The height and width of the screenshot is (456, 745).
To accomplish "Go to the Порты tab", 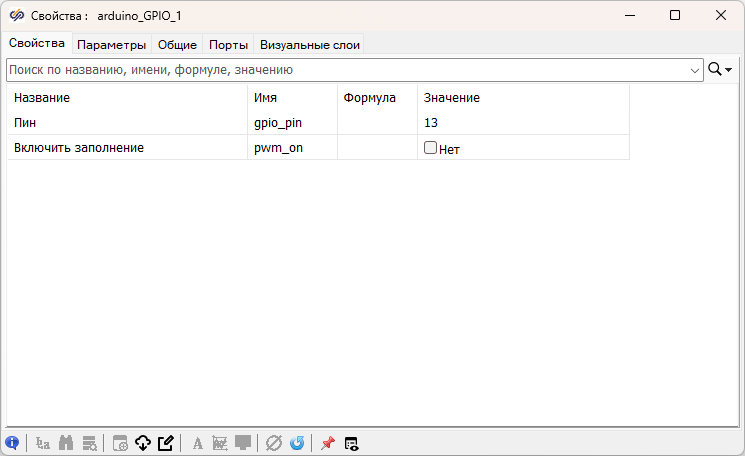I will [x=228, y=44].
